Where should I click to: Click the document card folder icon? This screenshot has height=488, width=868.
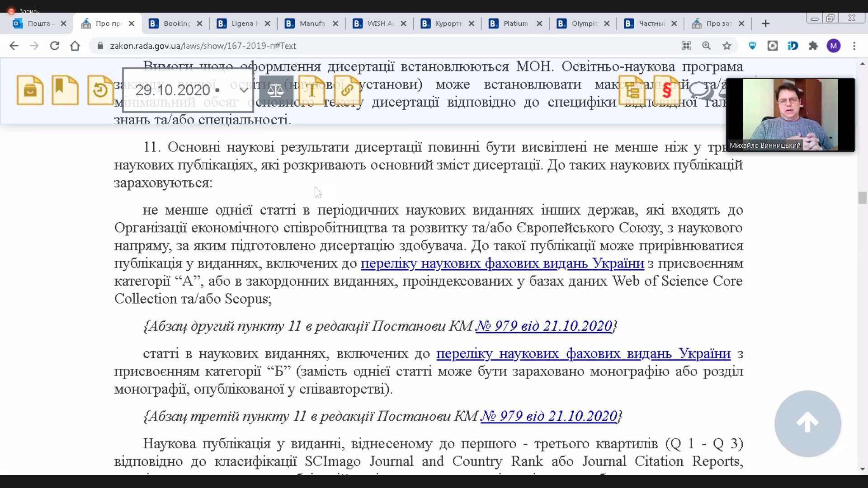pos(30,90)
